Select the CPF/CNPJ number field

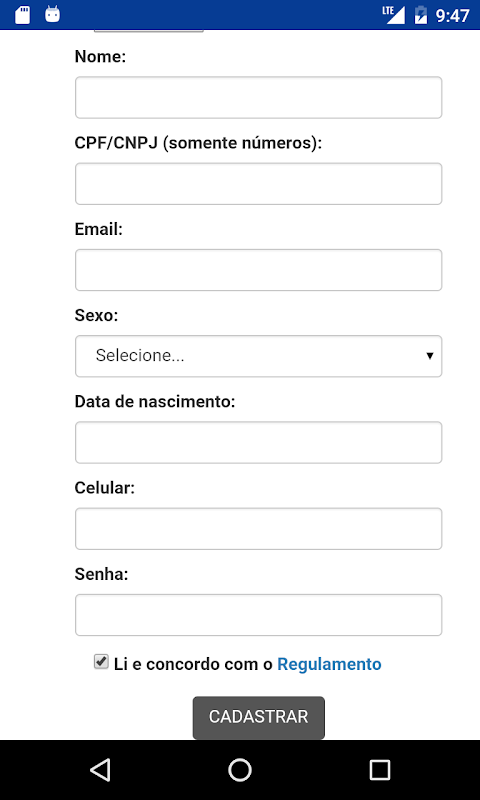coord(259,184)
